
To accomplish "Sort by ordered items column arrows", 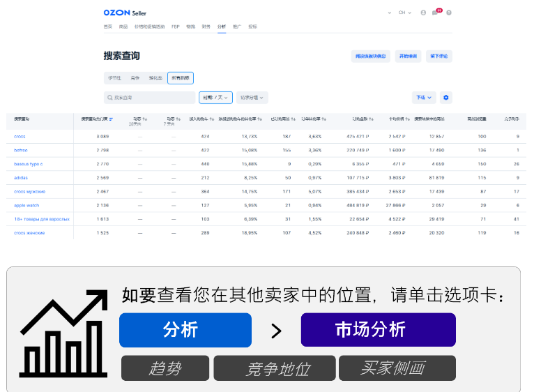I will tap(293, 119).
